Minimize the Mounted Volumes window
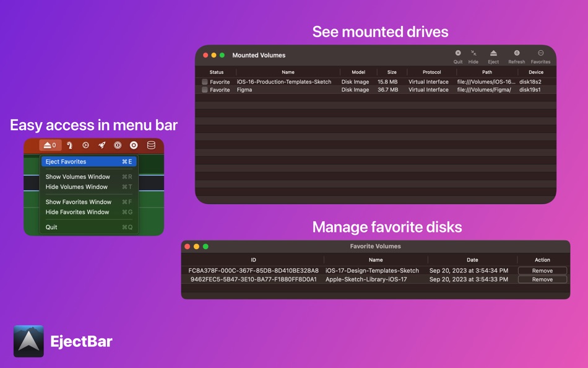588x368 pixels. click(214, 55)
